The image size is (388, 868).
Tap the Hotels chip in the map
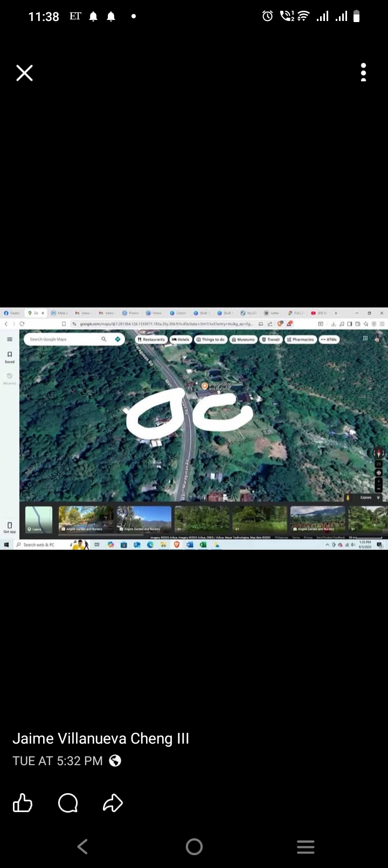click(x=181, y=340)
